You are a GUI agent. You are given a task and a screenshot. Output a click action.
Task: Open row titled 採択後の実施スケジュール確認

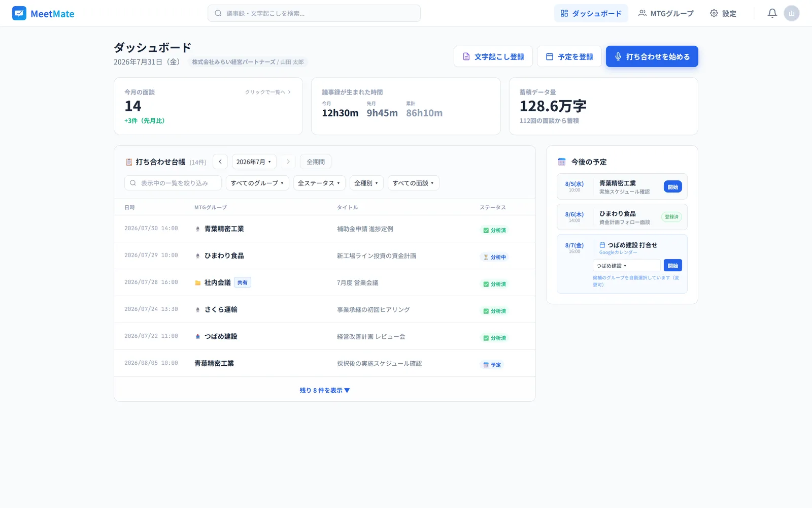[325, 364]
